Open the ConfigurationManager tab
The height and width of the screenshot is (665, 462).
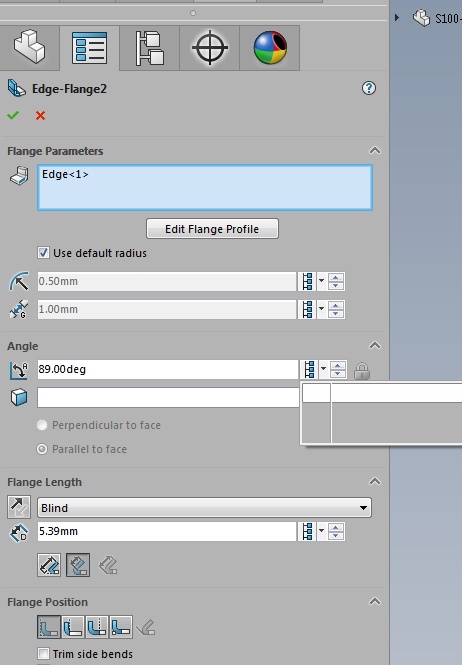coord(149,48)
